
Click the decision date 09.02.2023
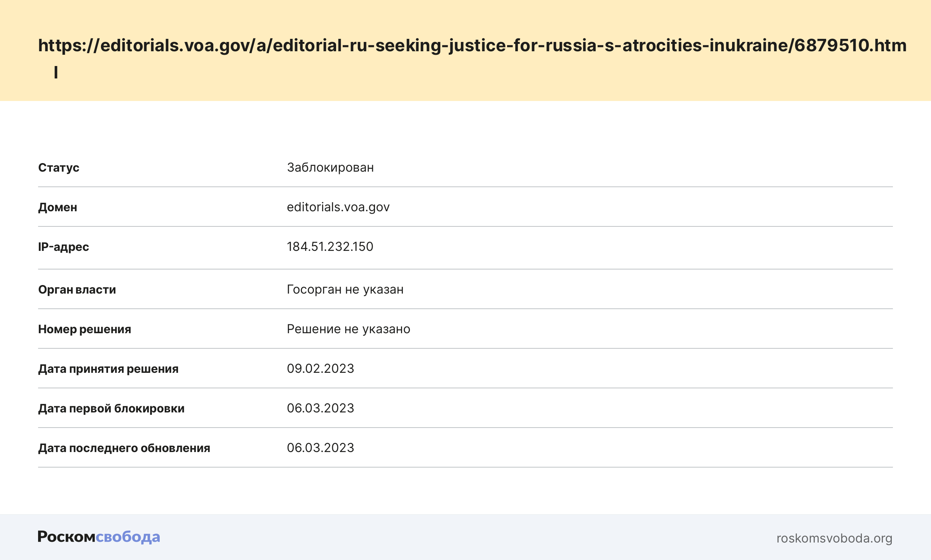click(320, 369)
